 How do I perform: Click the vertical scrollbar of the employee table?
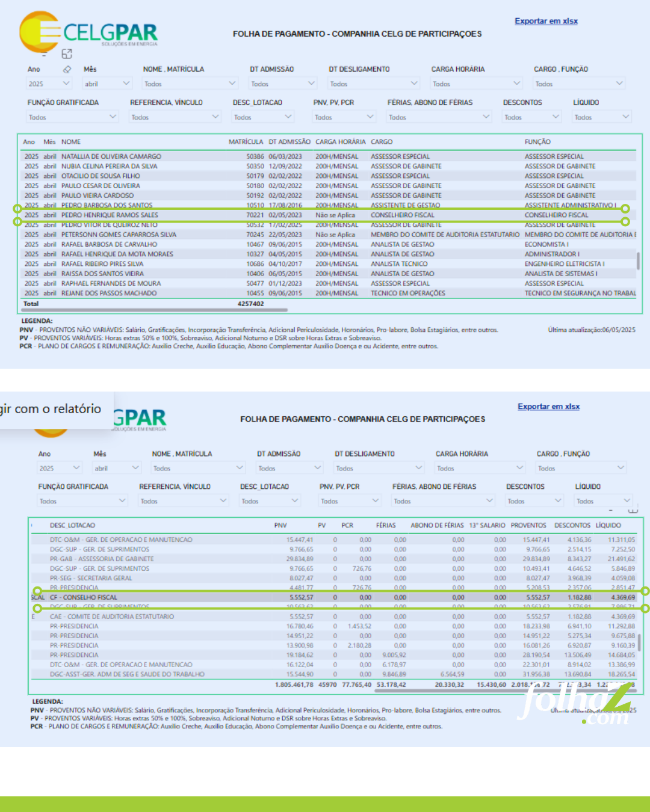(638, 261)
